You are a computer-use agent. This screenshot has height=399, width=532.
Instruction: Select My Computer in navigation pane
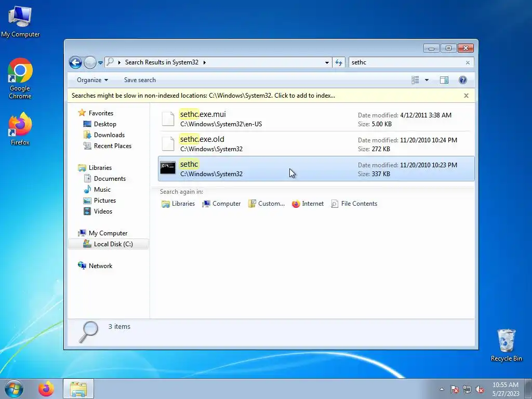tap(108, 233)
